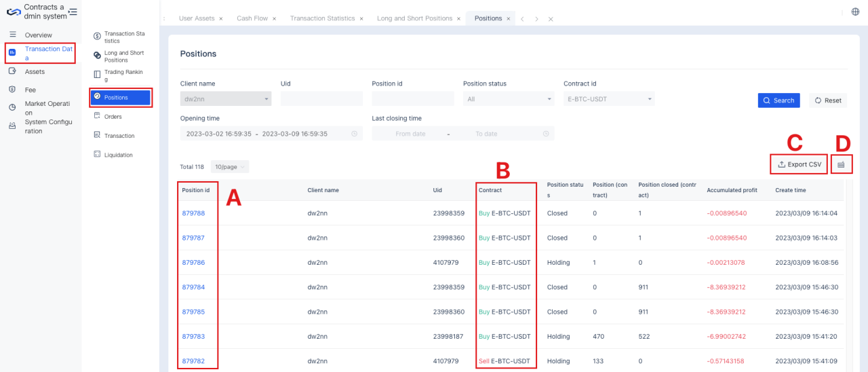868x372 pixels.
Task: Select Transaction Data in sidebar
Action: tap(41, 53)
